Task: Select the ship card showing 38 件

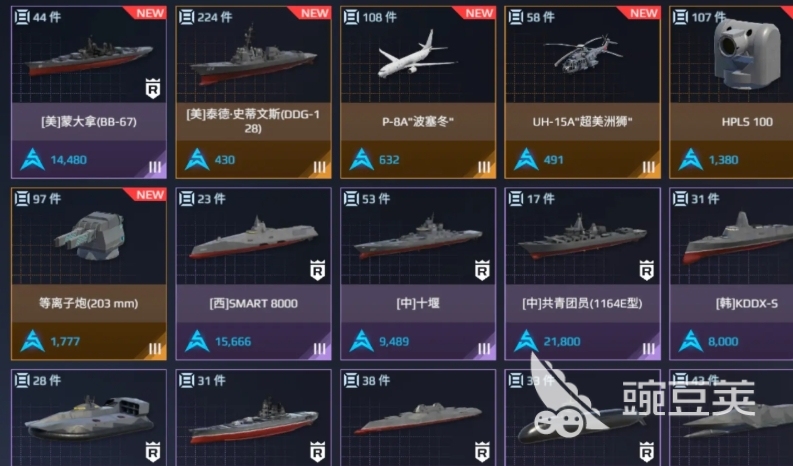Action: tap(418, 417)
